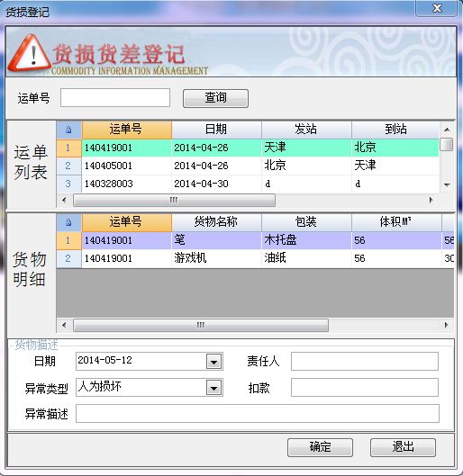This screenshot has width=463, height=476.
Task: Select goods row 游戏机
Action: (x=255, y=258)
